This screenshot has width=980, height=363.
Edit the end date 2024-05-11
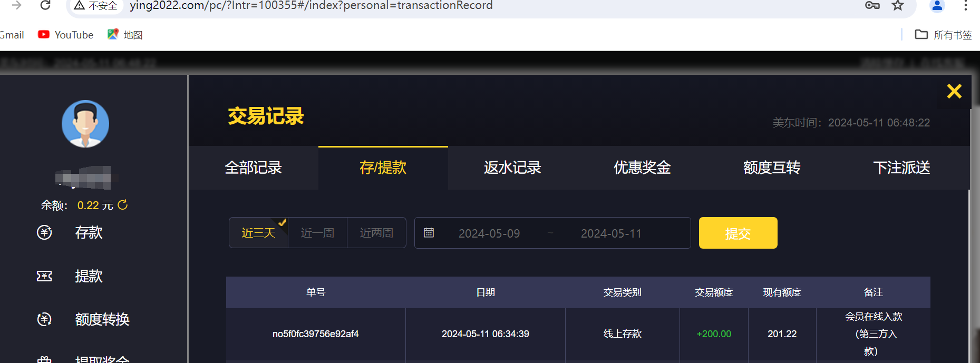click(x=612, y=233)
